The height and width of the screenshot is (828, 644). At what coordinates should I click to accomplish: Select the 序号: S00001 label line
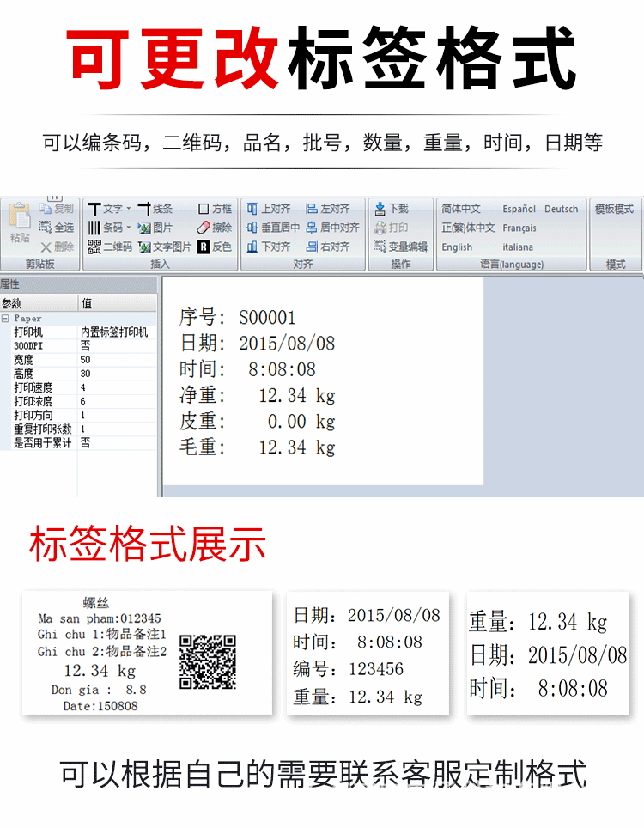coord(238,317)
